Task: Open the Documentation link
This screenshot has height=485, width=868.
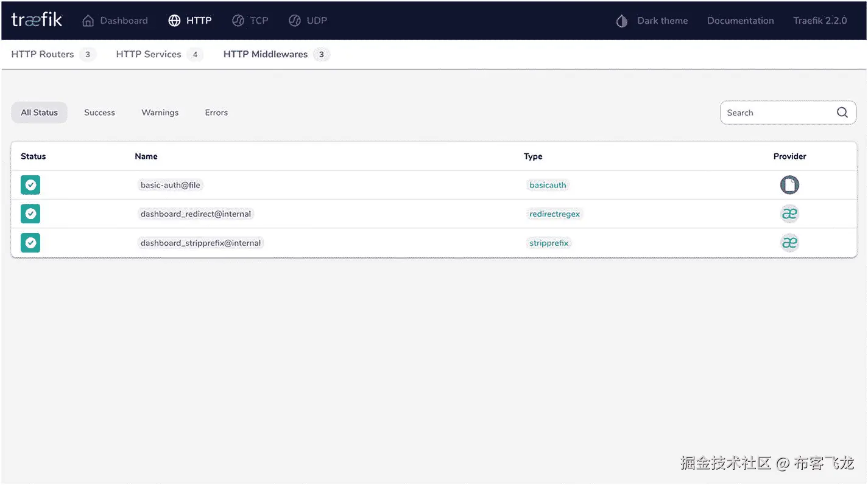Action: 741,21
